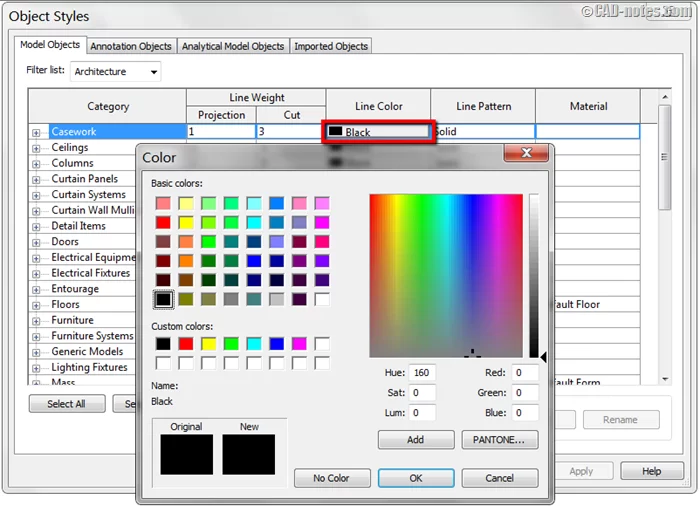Click the Black line color cell for Casework

click(378, 132)
